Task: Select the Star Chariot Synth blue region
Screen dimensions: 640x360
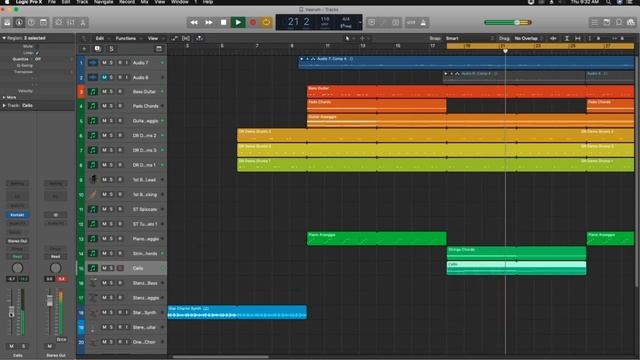Action: point(237,312)
